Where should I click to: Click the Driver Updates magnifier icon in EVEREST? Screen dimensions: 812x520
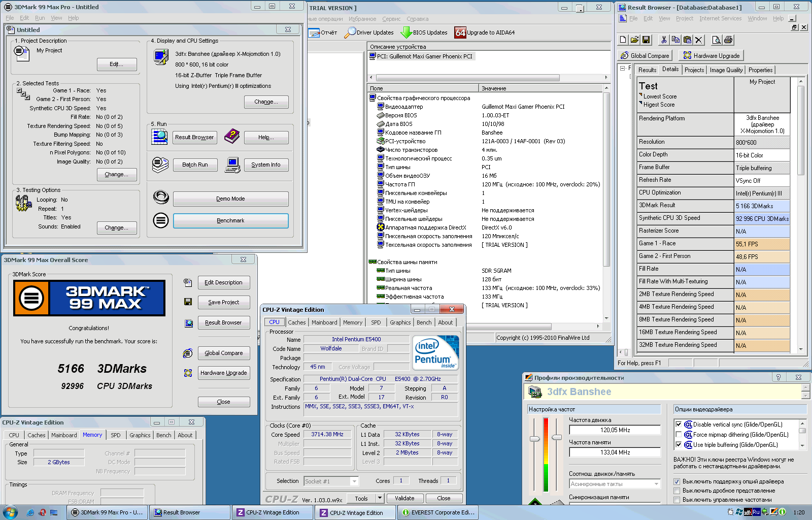350,32
